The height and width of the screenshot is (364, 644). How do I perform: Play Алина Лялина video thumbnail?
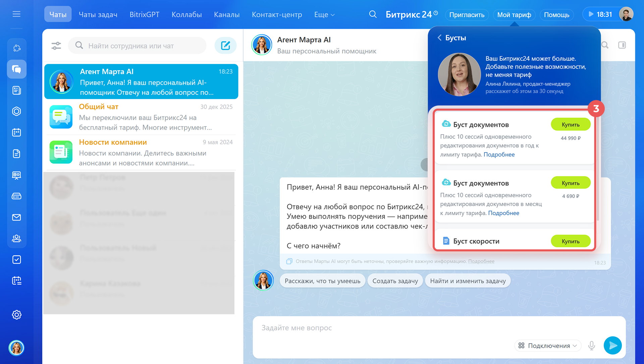pos(459,74)
